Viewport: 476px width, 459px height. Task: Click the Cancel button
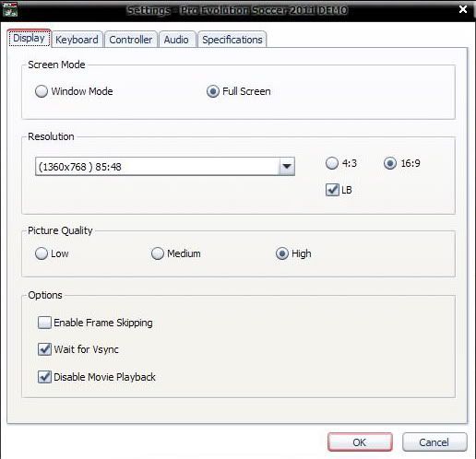coord(434,442)
